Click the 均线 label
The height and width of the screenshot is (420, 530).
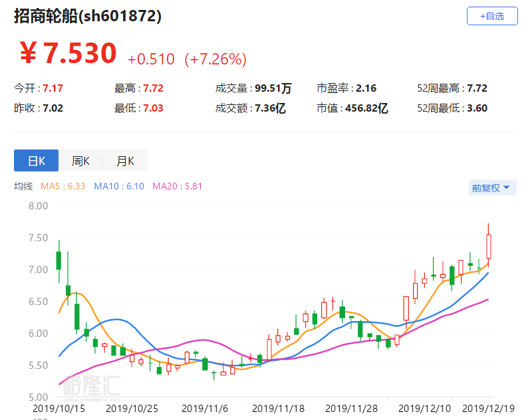pos(23,186)
